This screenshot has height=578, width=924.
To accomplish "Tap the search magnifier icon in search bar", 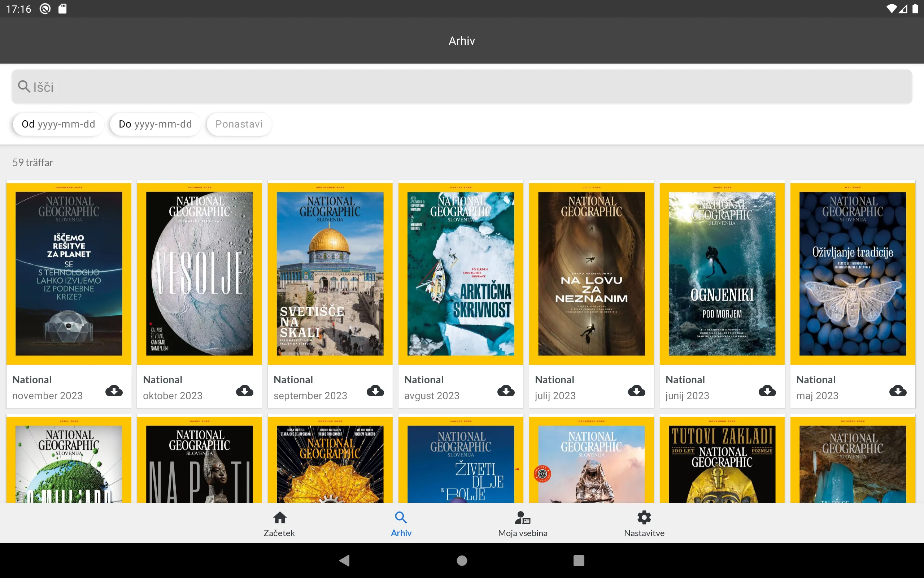I will click(x=24, y=87).
